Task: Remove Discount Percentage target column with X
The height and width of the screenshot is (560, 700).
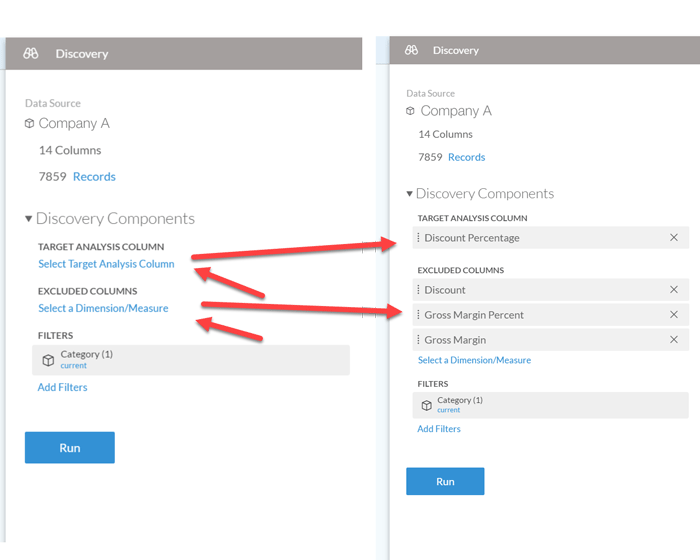Action: (674, 238)
